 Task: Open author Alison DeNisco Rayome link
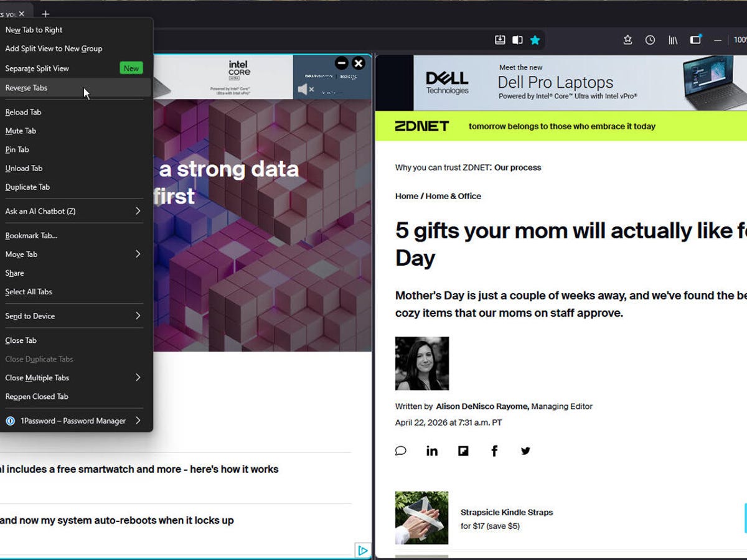coord(482,406)
